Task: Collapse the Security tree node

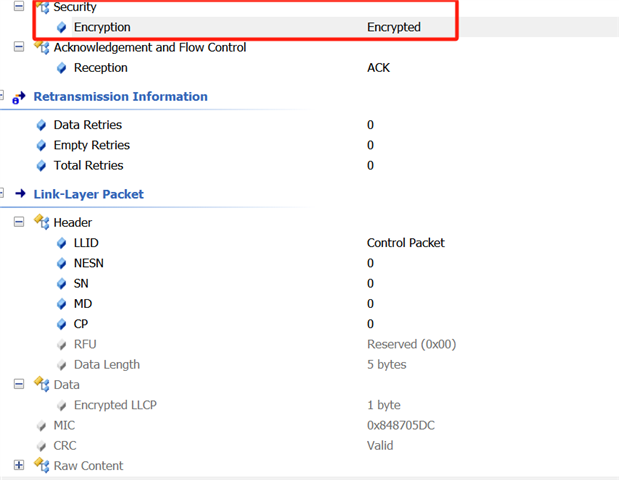Action: pos(19,6)
